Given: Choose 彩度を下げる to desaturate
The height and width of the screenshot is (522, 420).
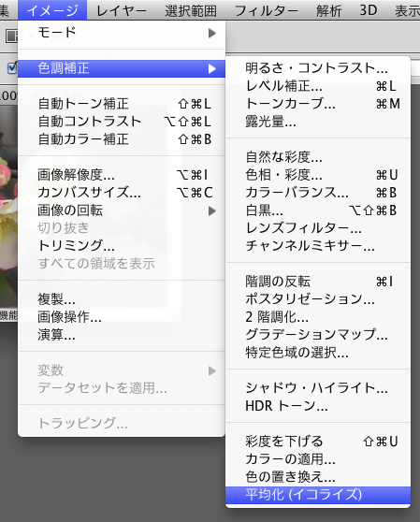Looking at the screenshot, I should pyautogui.click(x=318, y=442).
